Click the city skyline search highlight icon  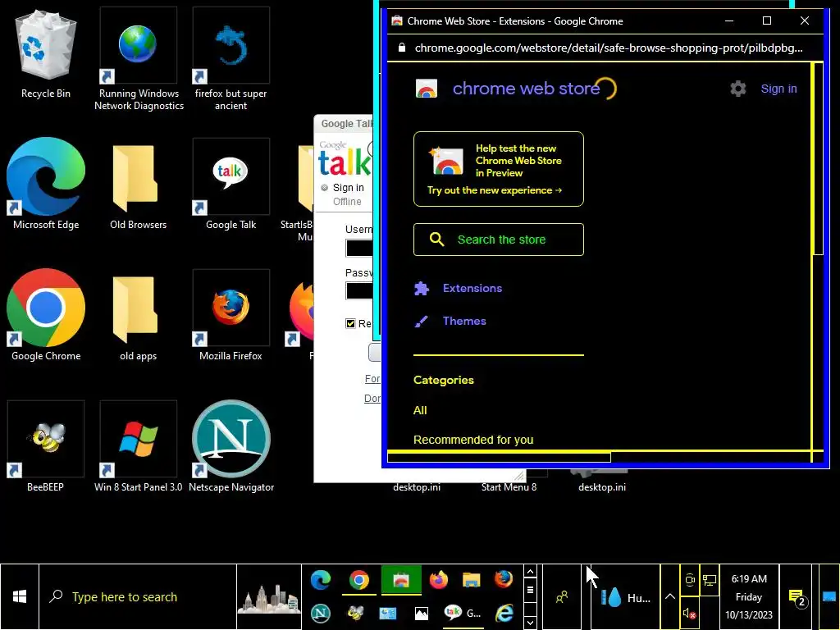point(269,598)
